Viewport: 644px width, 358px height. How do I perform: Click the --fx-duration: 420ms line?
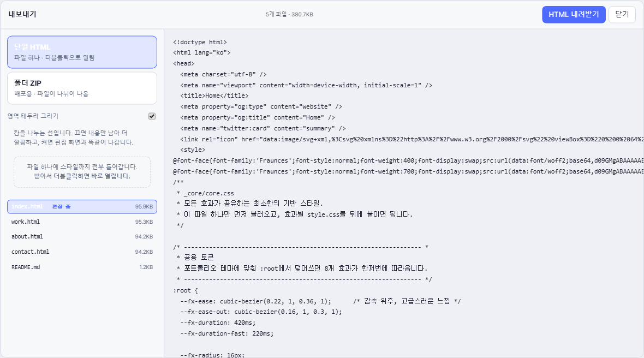[x=218, y=323]
